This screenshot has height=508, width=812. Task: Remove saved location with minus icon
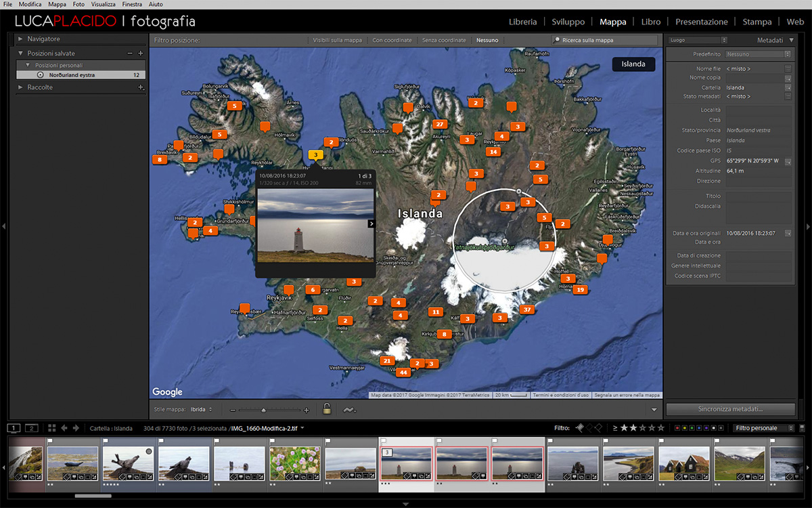click(x=130, y=53)
